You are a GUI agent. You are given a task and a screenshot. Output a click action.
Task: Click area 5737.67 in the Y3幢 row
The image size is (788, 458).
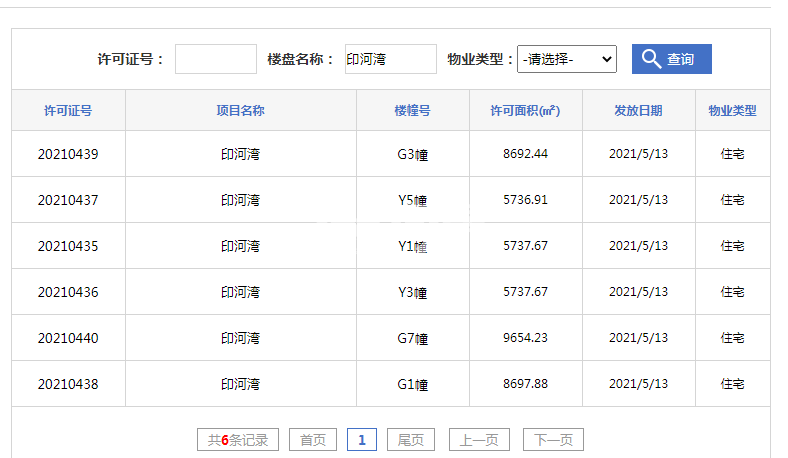tap(525, 292)
